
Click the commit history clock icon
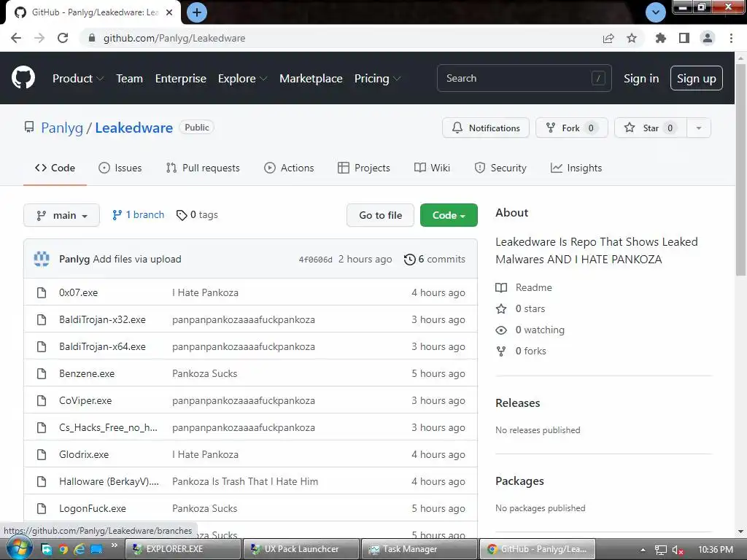point(409,260)
